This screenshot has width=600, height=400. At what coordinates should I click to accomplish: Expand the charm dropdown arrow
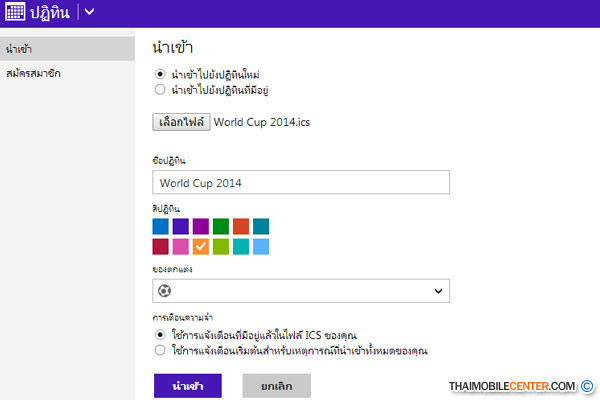click(437, 291)
